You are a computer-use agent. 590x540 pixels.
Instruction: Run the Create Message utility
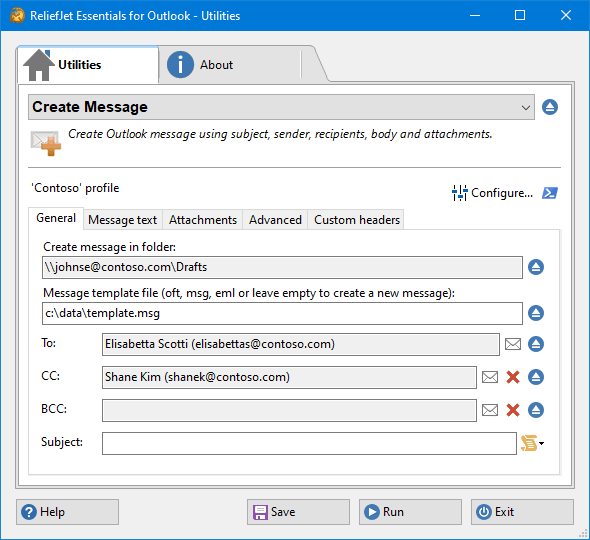[410, 512]
